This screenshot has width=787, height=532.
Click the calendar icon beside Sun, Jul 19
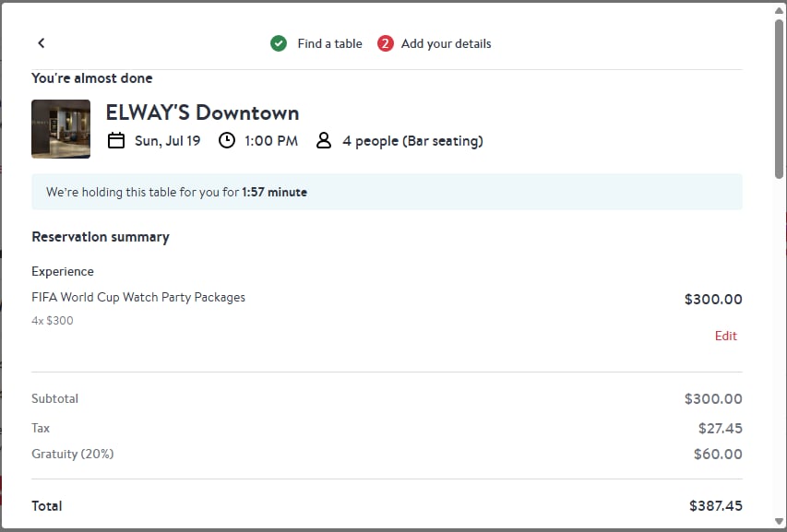point(116,140)
